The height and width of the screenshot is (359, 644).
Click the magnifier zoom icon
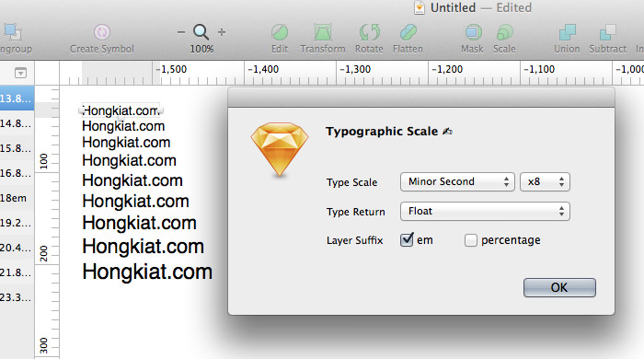pyautogui.click(x=201, y=32)
